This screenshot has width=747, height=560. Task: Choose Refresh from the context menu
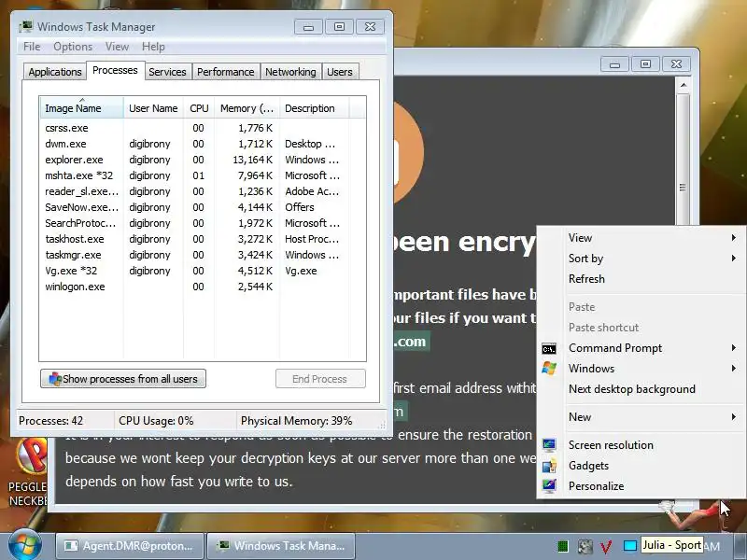641,278
